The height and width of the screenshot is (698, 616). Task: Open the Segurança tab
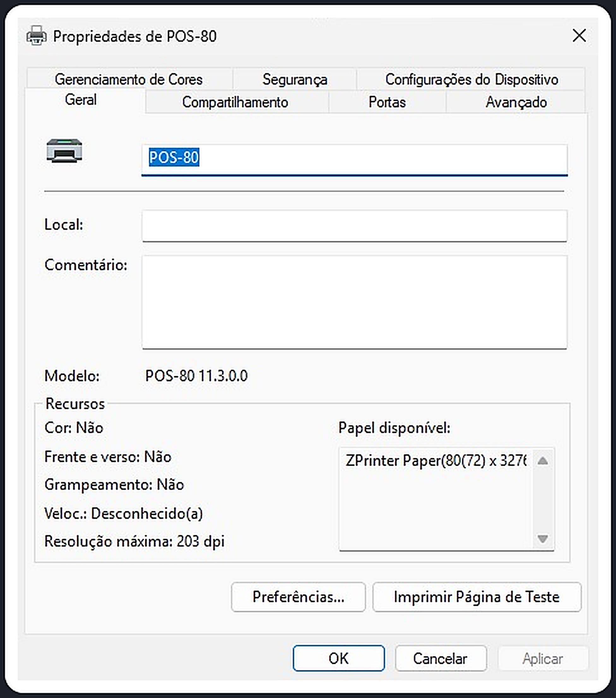point(295,79)
